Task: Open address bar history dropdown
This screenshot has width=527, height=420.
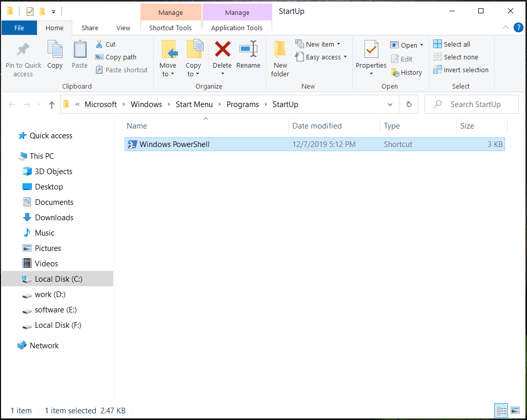Action: tap(390, 104)
